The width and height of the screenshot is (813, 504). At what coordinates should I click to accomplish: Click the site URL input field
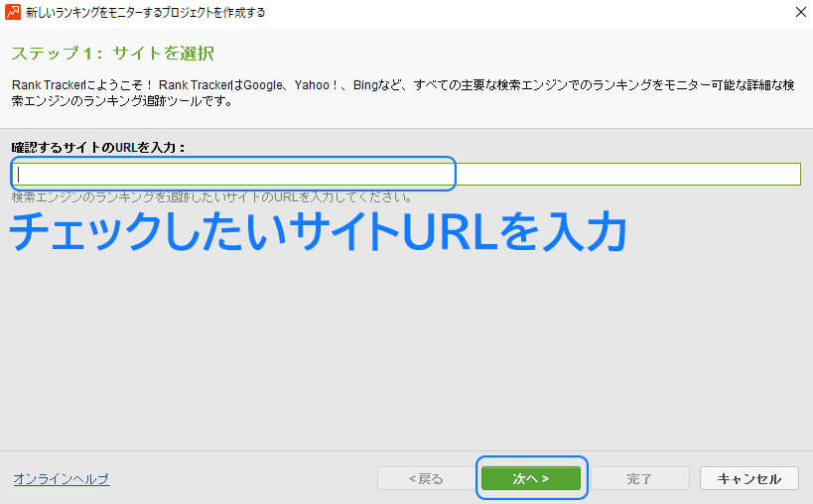click(x=406, y=174)
